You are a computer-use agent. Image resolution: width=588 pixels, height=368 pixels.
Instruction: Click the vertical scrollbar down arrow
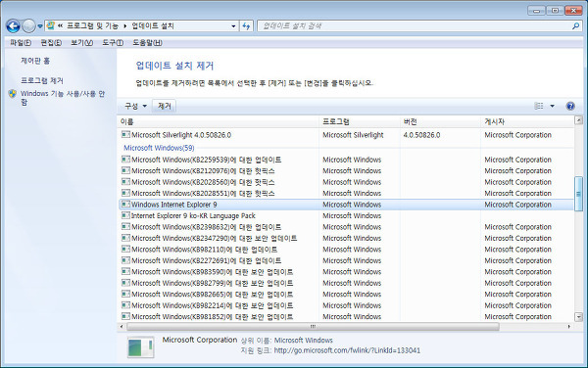[578, 317]
